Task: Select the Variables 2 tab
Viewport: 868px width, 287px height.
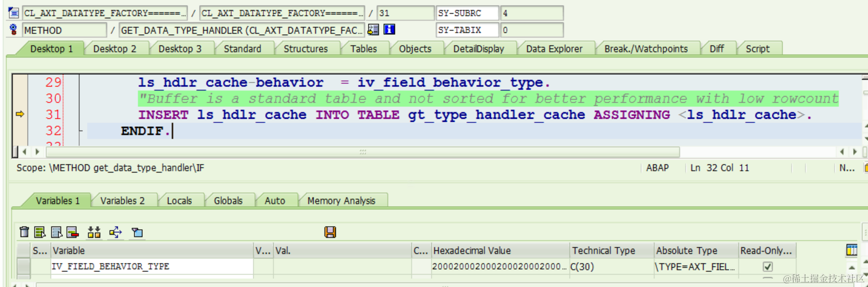Action: 122,201
